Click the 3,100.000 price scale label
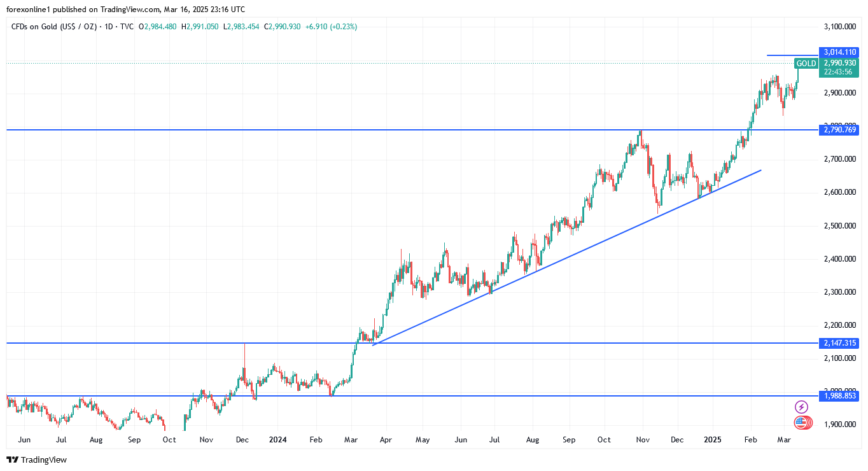This screenshot has height=471, width=868. click(x=839, y=27)
